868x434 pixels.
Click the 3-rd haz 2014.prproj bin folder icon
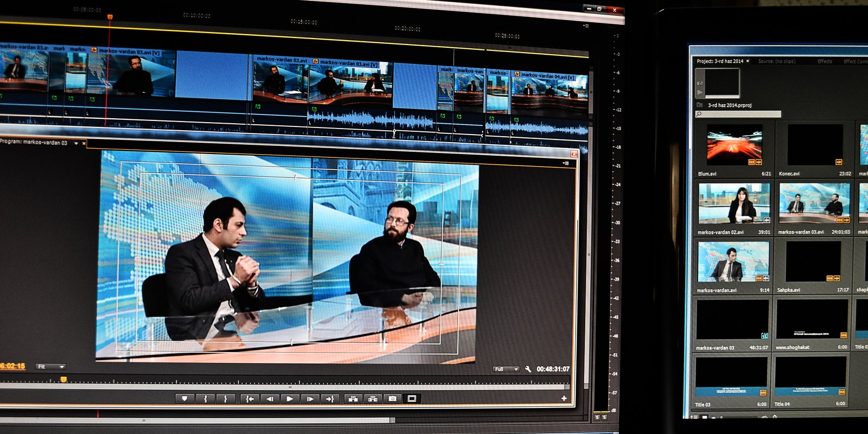tap(700, 105)
